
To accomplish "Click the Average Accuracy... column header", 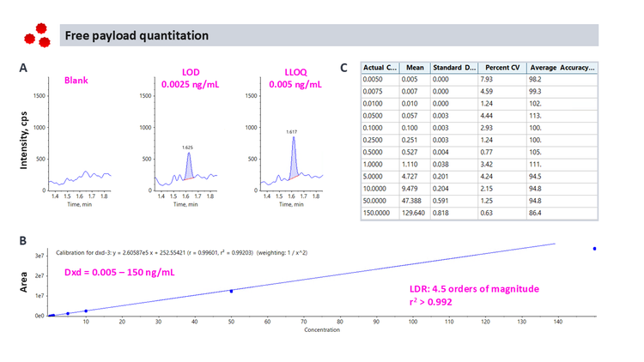I will pyautogui.click(x=563, y=68).
